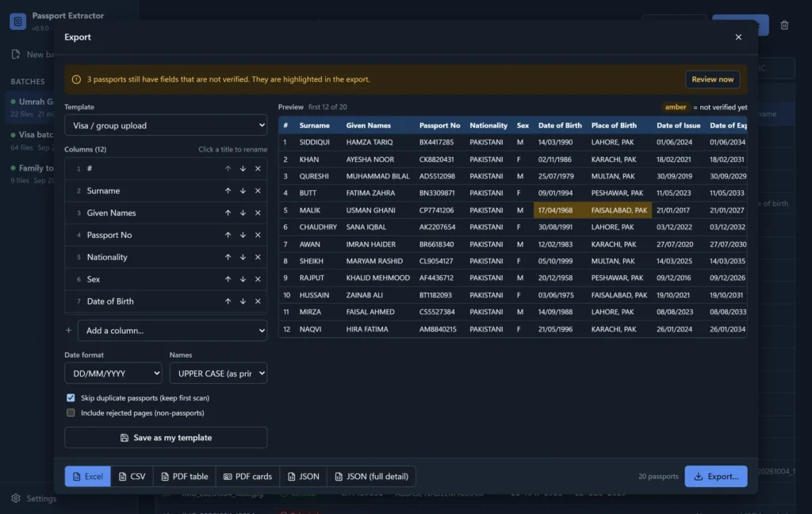Enable Include rejected pages
Viewport: 812px width, 514px height.
click(x=71, y=413)
